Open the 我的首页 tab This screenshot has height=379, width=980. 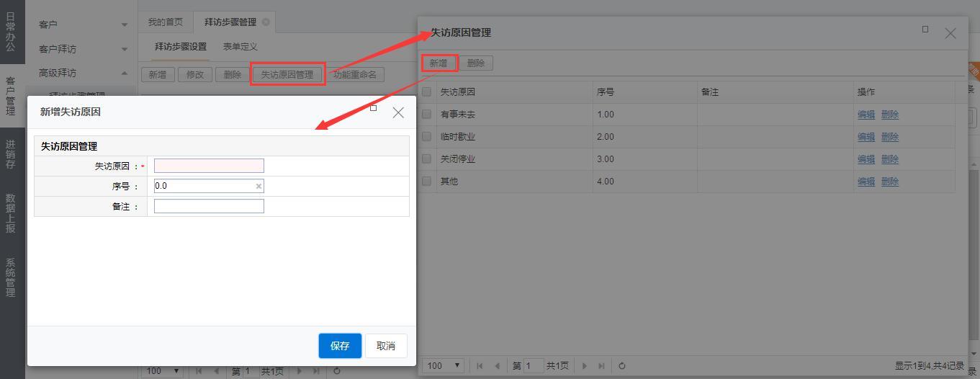[x=166, y=22]
